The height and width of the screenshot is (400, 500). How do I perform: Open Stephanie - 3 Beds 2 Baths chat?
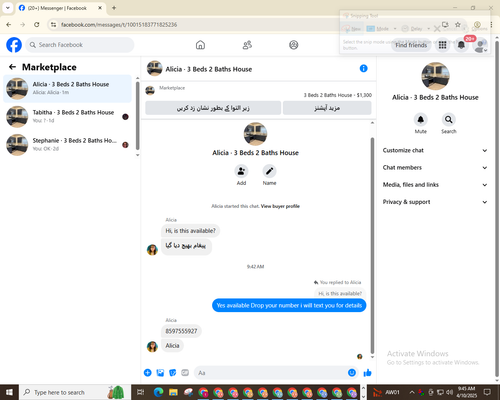point(67,145)
